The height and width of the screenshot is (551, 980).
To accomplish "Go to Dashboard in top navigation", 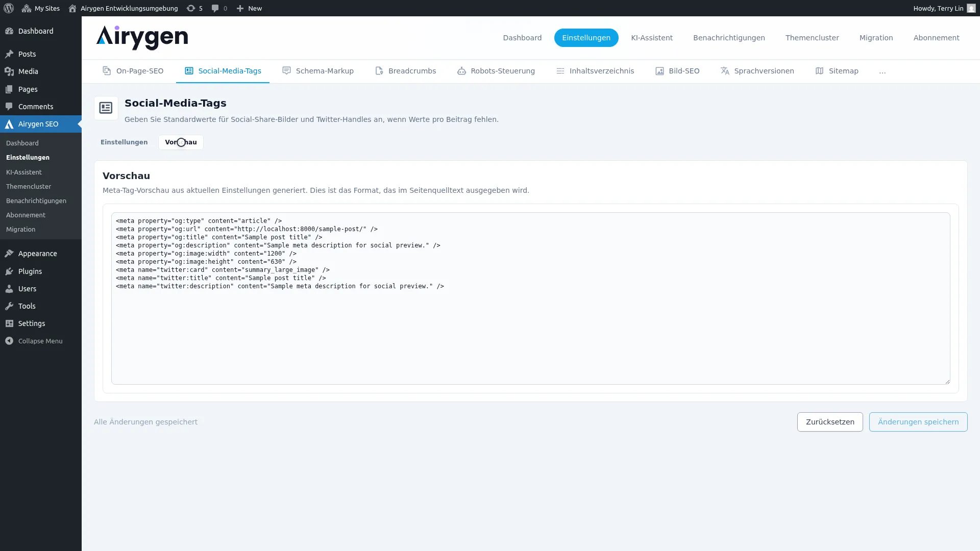I will 522,38.
